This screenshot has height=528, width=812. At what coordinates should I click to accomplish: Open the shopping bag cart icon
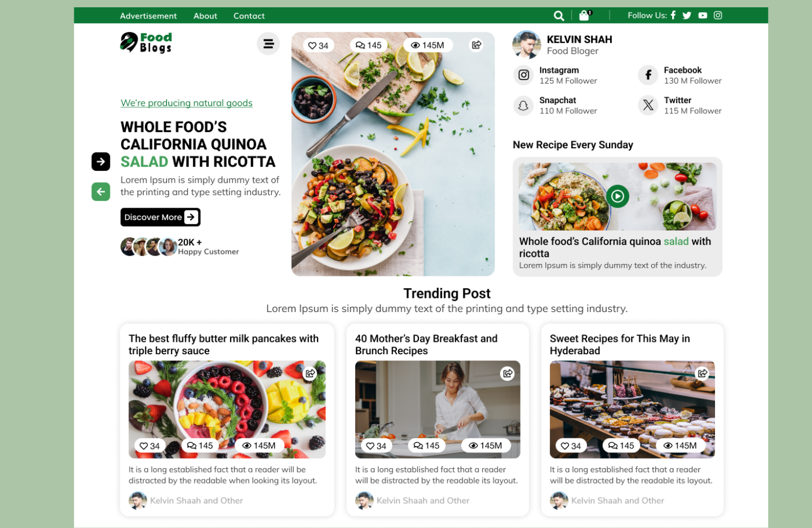click(x=585, y=15)
